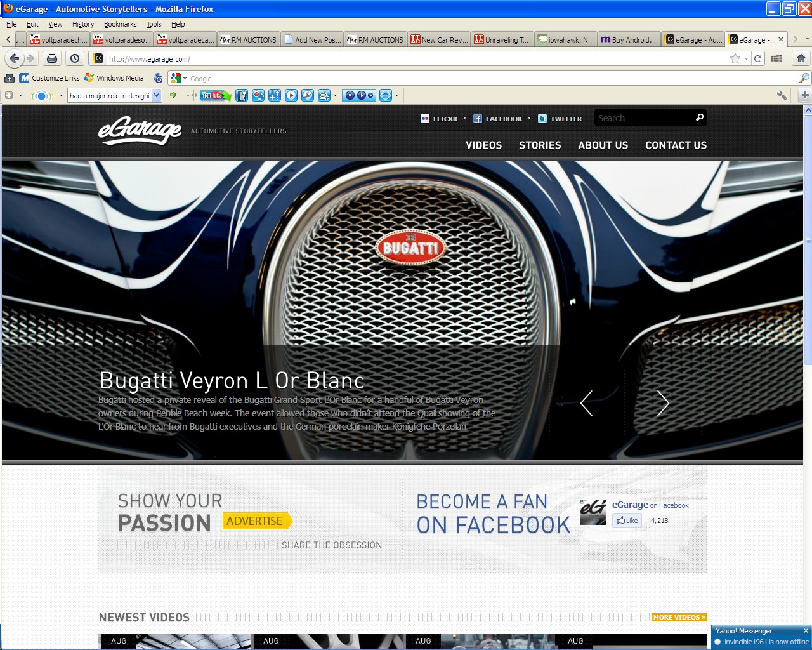
Task: Switch to the voltparadech YouTube tab
Action: 58,39
